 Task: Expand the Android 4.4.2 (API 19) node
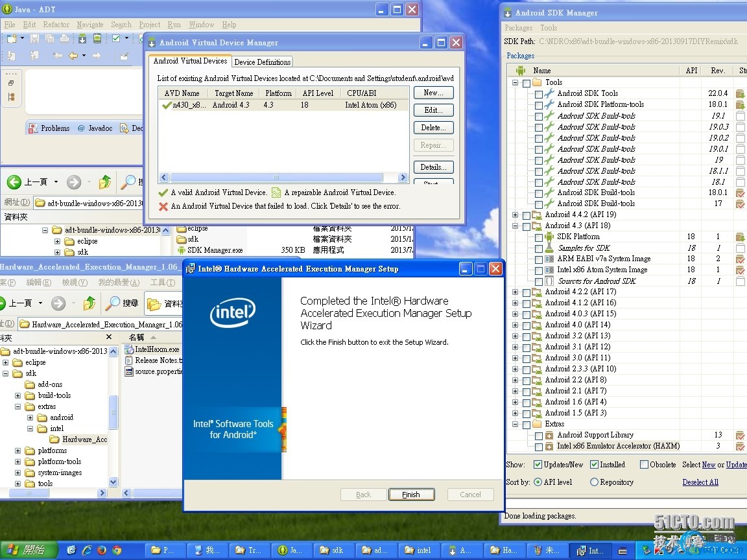tap(516, 215)
